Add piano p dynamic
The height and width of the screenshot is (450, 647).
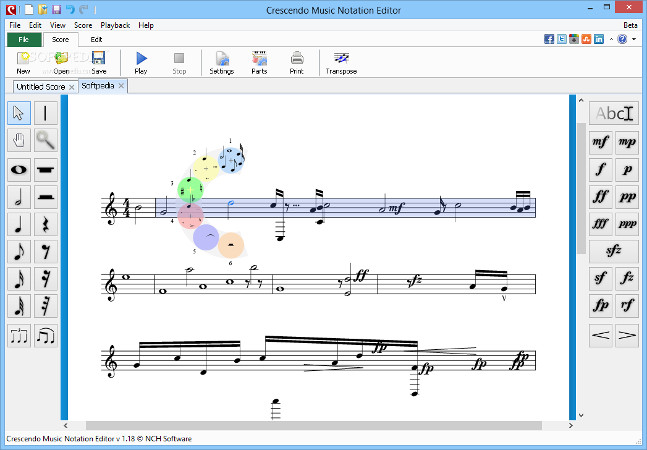point(627,170)
